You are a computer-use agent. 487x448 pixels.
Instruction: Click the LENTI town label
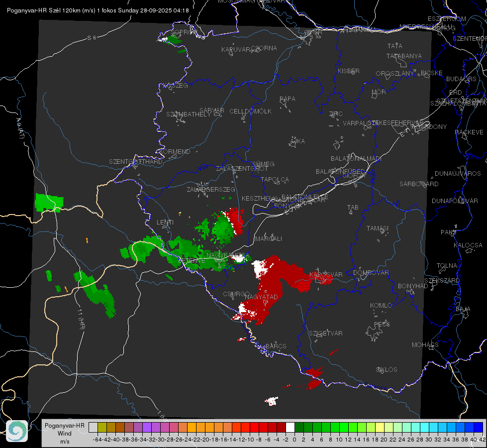[x=165, y=223]
